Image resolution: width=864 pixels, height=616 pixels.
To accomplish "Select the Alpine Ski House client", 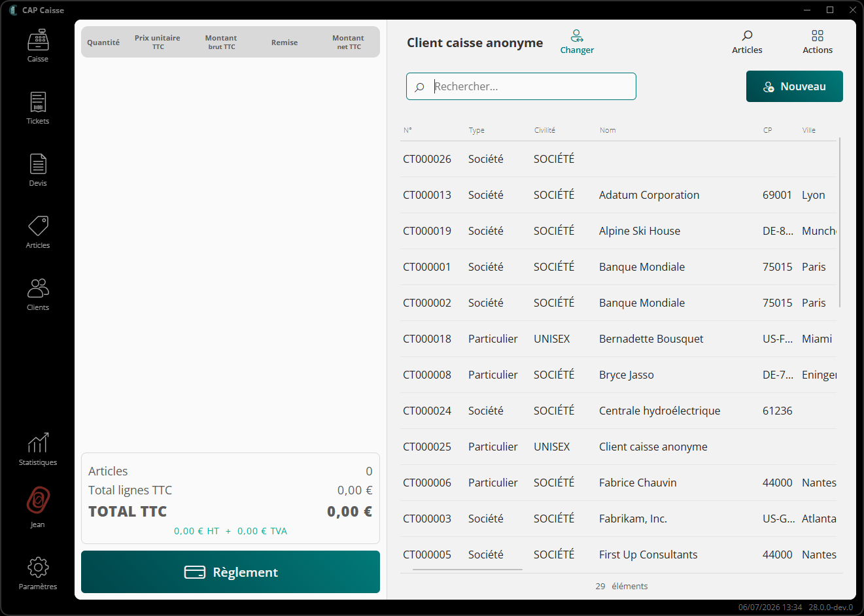I will (x=619, y=231).
